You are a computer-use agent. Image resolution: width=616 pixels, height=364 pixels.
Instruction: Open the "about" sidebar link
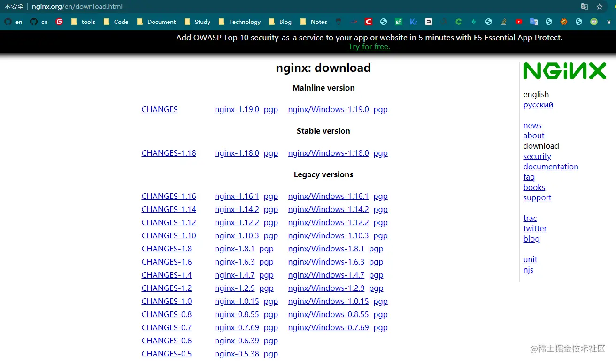point(534,136)
